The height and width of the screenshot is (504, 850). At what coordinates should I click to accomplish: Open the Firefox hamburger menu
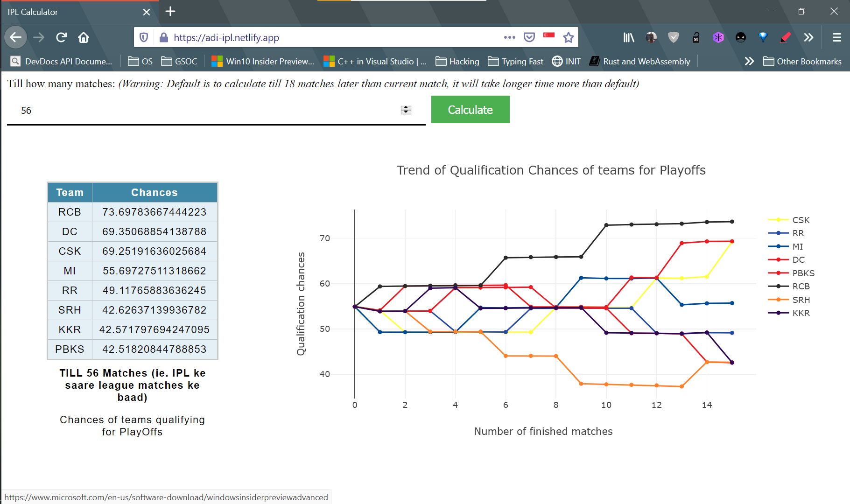(x=837, y=37)
